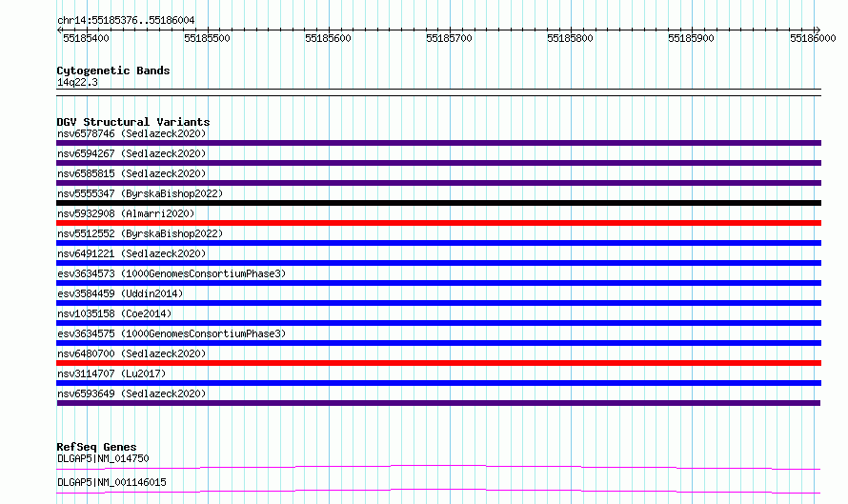The image size is (848, 504).
Task: Click the 14q22.3 cytogenetic band bar
Action: click(438, 92)
